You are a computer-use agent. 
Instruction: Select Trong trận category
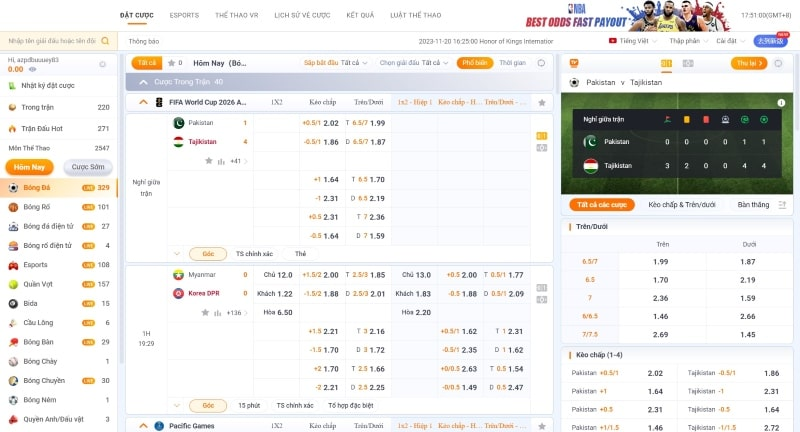coord(59,107)
